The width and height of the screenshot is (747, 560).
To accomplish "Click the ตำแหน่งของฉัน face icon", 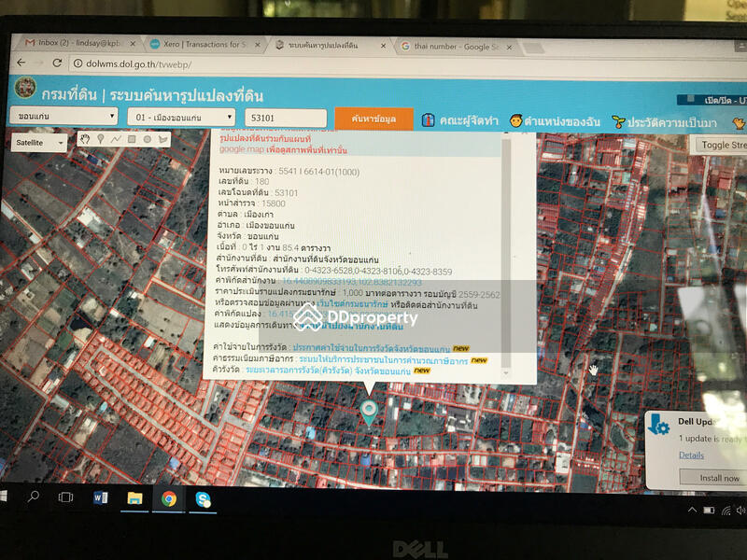I will pos(516,121).
